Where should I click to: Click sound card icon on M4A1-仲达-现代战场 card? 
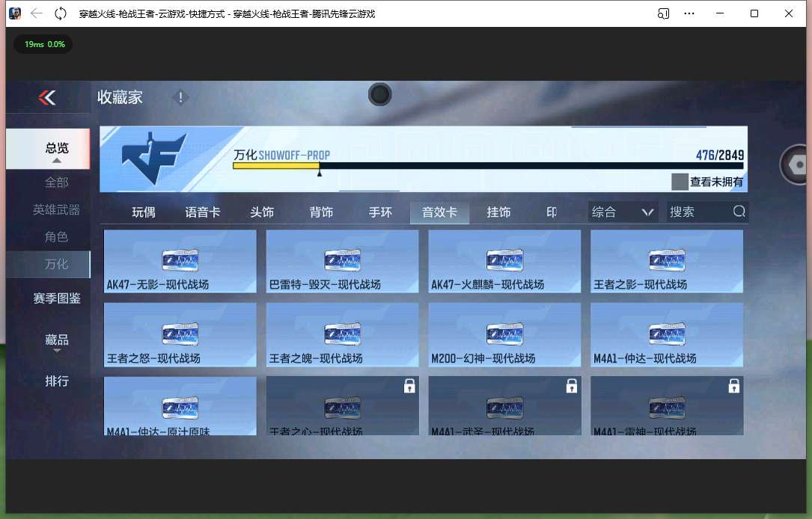click(x=667, y=334)
